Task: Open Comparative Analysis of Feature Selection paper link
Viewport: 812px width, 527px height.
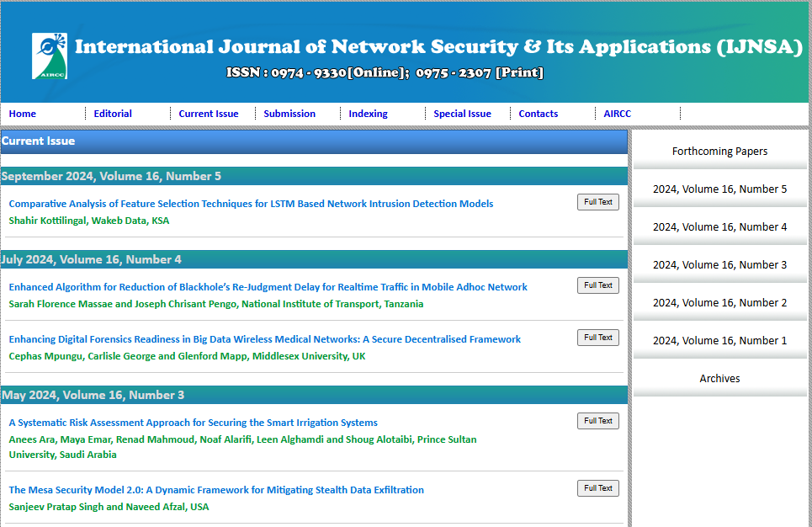Action: coord(251,204)
